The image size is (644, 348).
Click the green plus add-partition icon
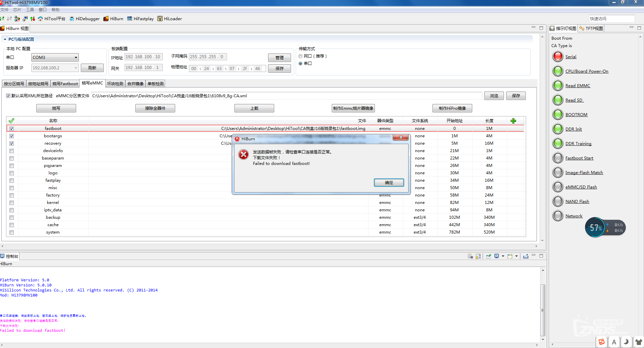[x=513, y=121]
